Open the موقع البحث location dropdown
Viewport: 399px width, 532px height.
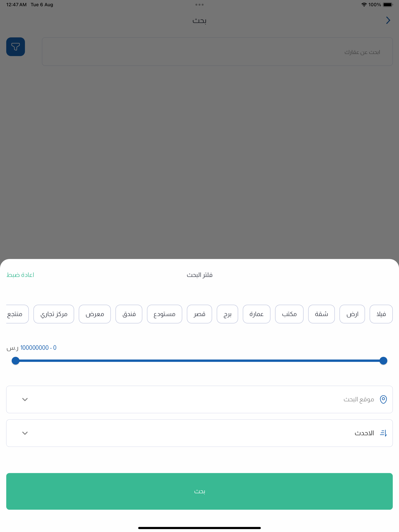tap(199, 399)
